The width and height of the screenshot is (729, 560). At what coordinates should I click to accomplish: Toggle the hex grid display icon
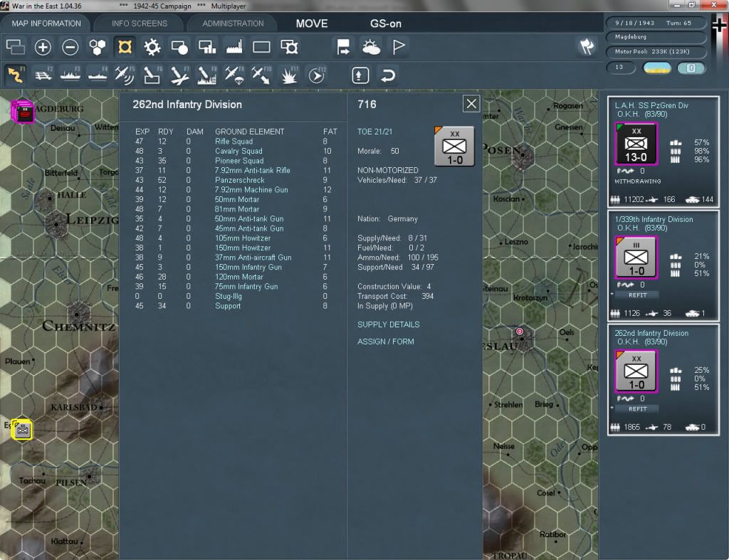pos(98,47)
